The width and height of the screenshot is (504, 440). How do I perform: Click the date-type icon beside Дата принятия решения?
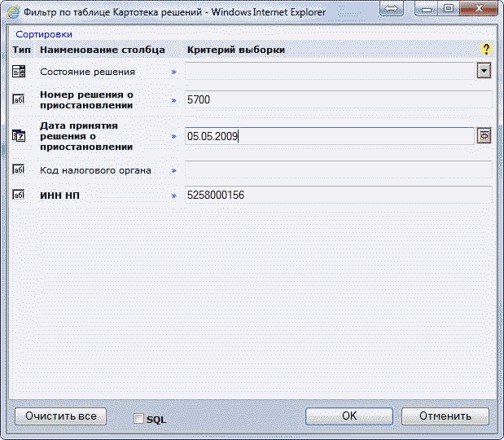[19, 136]
